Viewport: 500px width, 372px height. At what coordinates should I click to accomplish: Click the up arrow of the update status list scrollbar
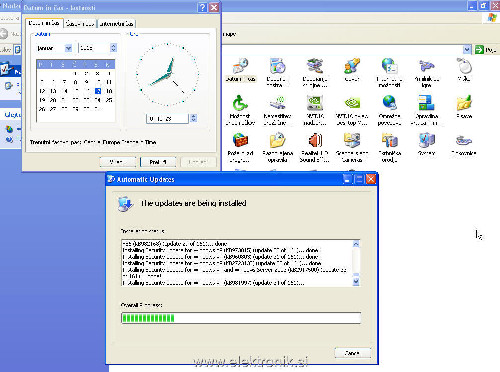(x=356, y=244)
